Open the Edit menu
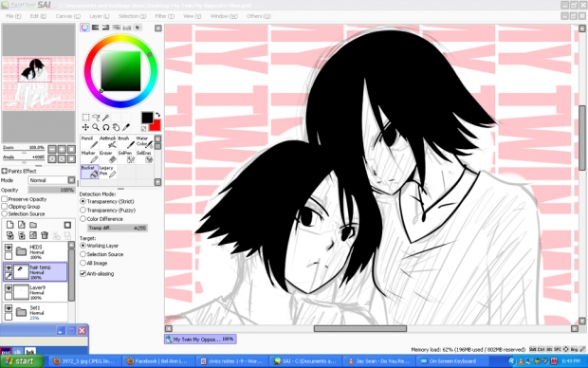 [38, 16]
